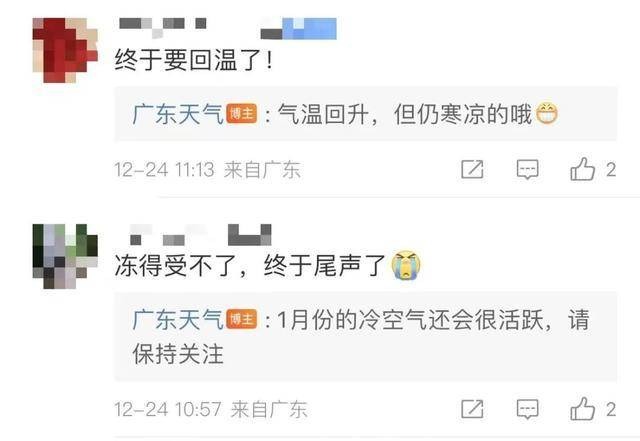Viewport: 640px width, 441px height.
Task: Tap the "12-24 10:57 来自广东" timestamp
Action: click(211, 409)
